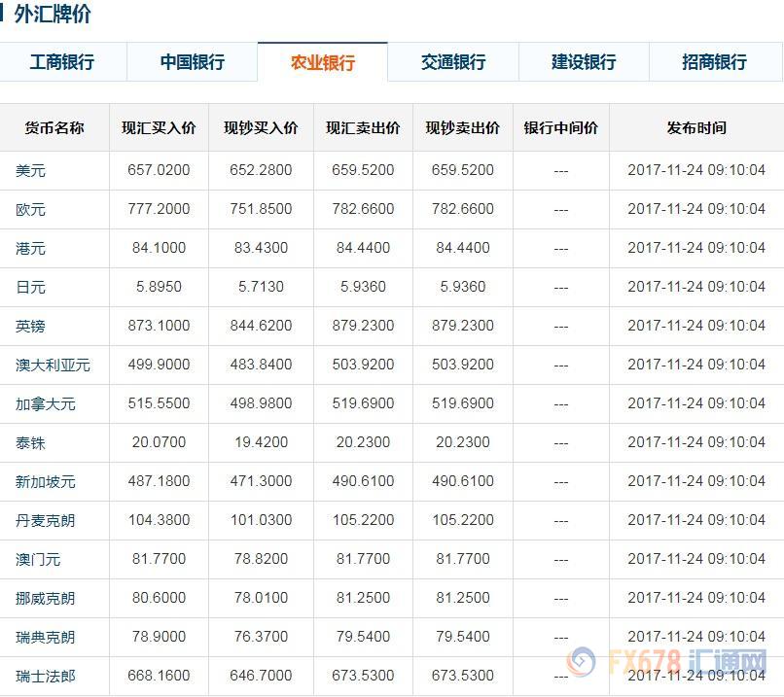Click the 发布时间 column header
The width and height of the screenshot is (784, 697).
pos(696,128)
